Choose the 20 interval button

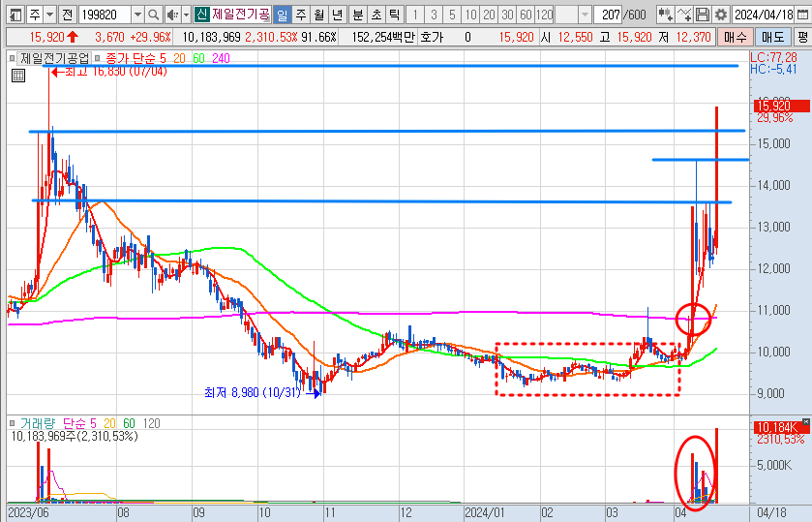coord(489,15)
